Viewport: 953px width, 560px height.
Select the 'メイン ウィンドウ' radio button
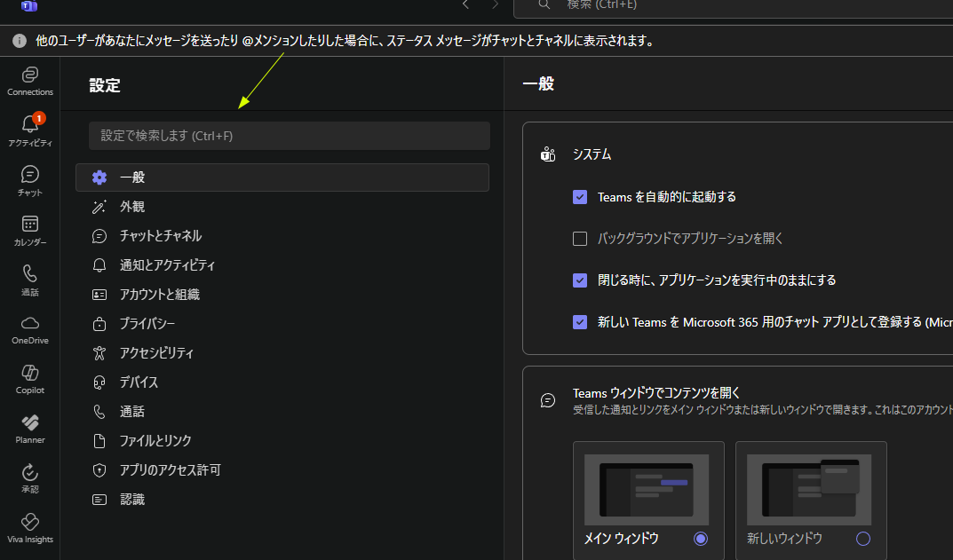701,539
